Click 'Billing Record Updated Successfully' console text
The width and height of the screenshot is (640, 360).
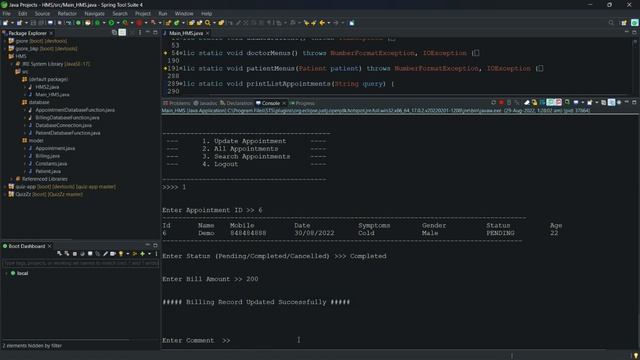coord(256,302)
